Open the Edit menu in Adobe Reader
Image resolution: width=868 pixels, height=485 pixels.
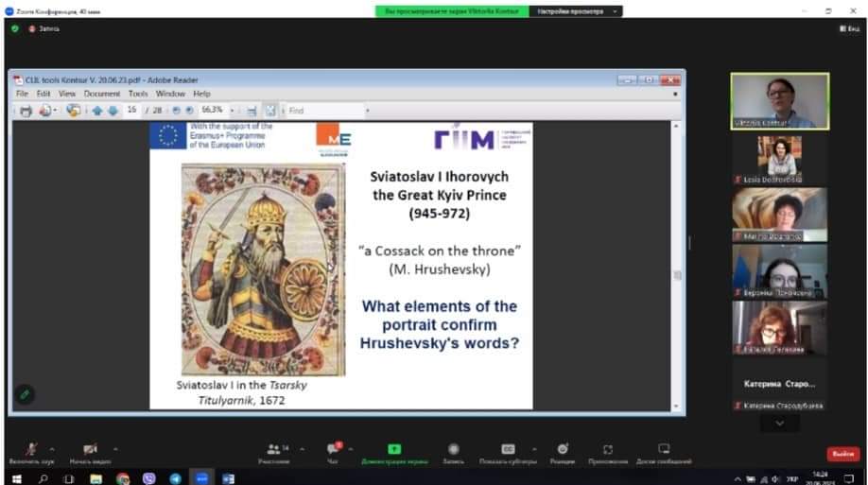[x=43, y=94]
